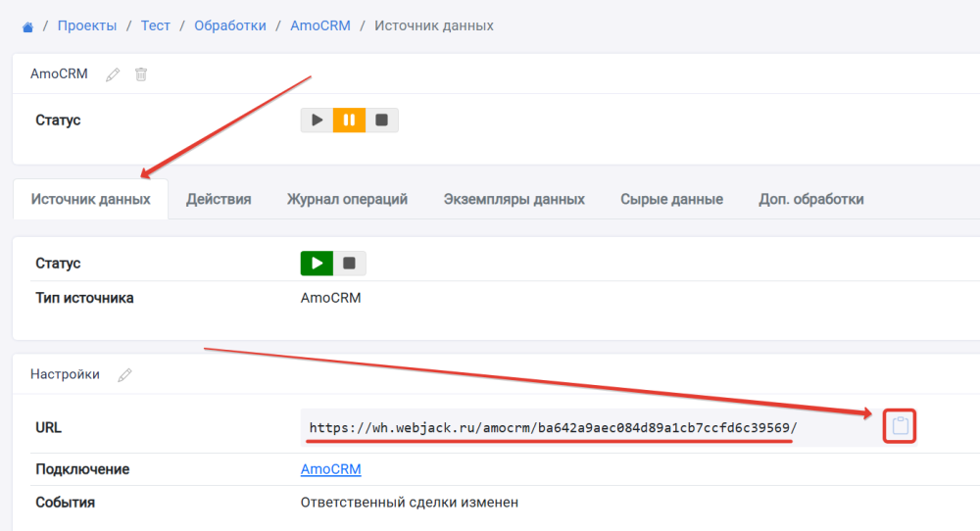Click 'Источник данных' breadcrumb text
This screenshot has height=531, width=980.
pos(434,25)
